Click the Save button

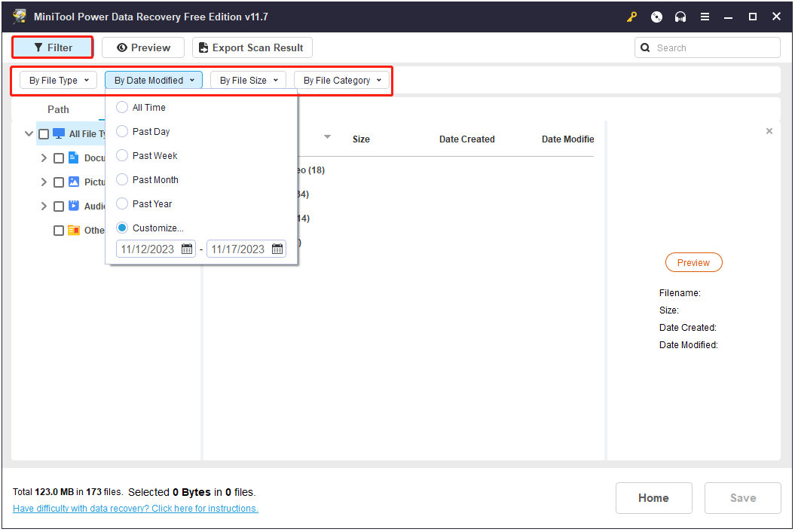[743, 498]
